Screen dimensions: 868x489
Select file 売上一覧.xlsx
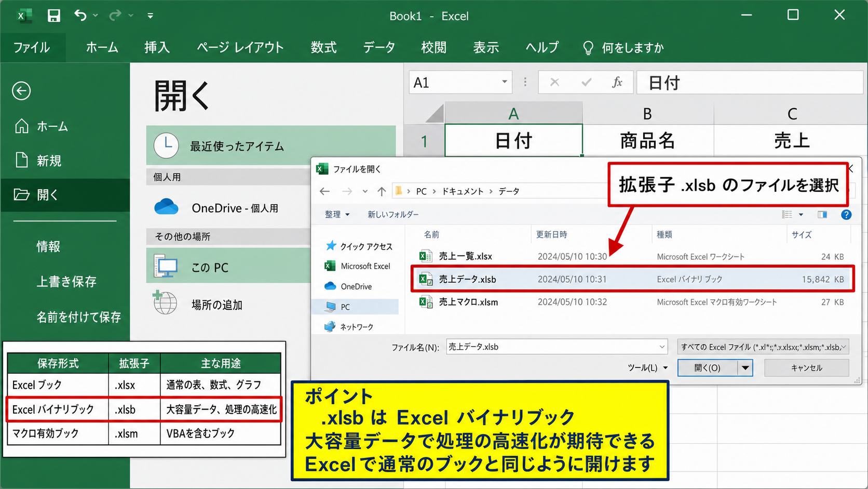(x=631, y=256)
